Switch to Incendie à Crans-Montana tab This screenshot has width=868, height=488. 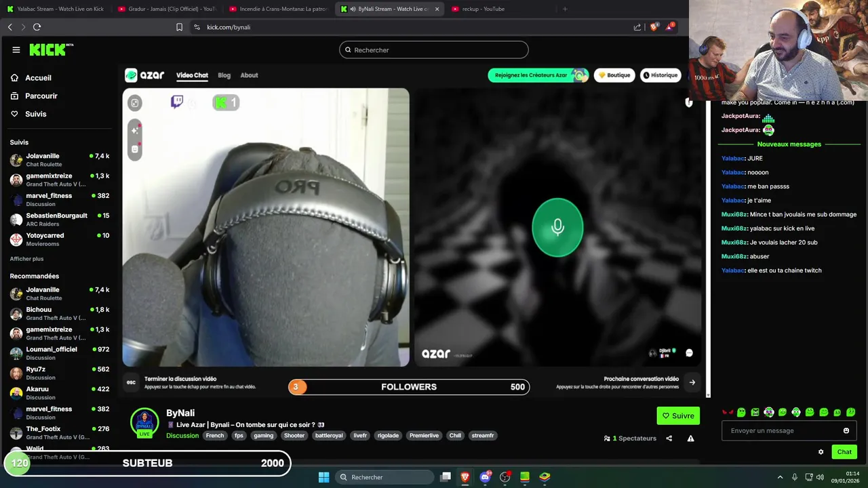[x=278, y=9]
